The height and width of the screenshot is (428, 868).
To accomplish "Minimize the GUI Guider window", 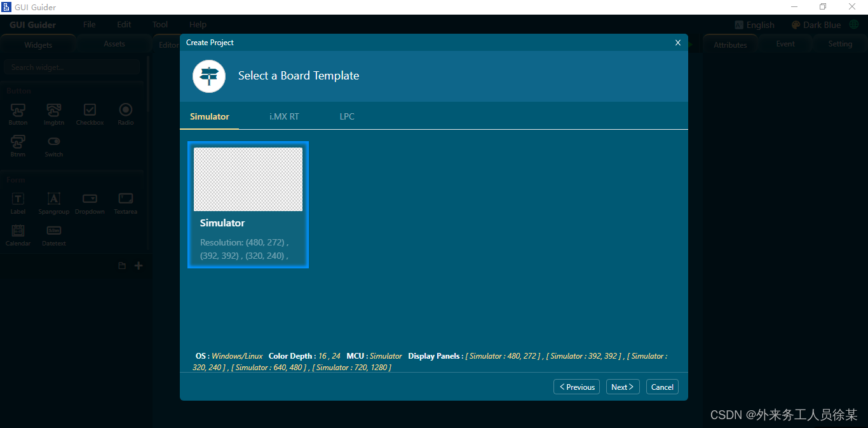I will 794,7.
